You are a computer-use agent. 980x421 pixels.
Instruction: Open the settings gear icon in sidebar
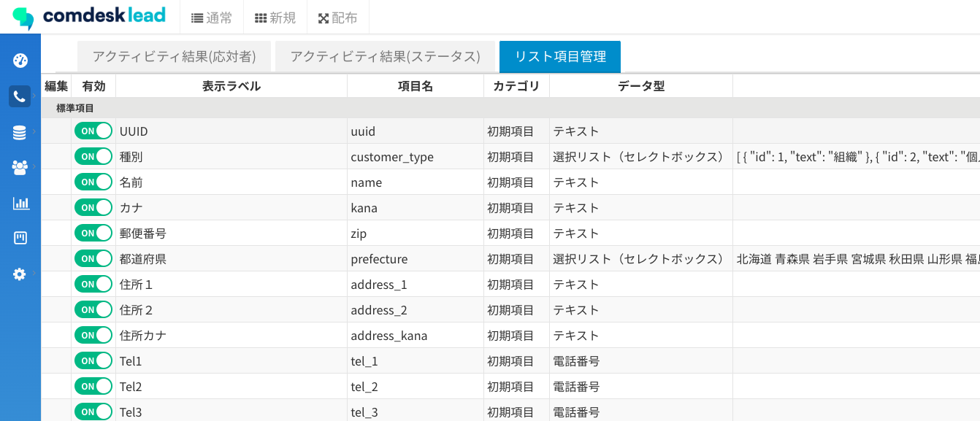tap(20, 274)
